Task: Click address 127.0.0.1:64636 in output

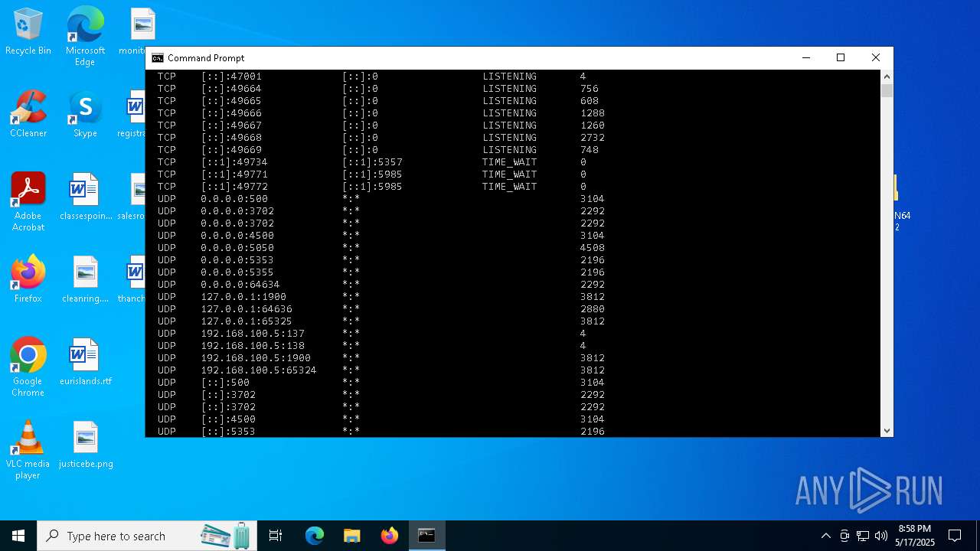Action: click(247, 309)
